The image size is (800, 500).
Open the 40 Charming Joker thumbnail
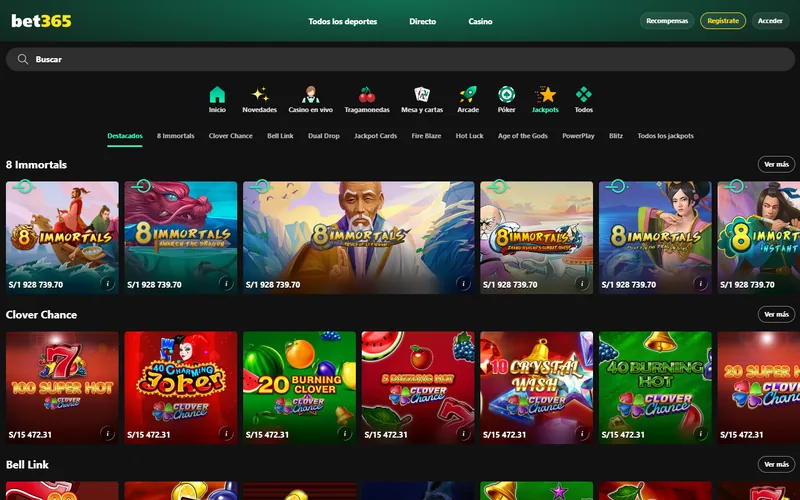click(181, 387)
